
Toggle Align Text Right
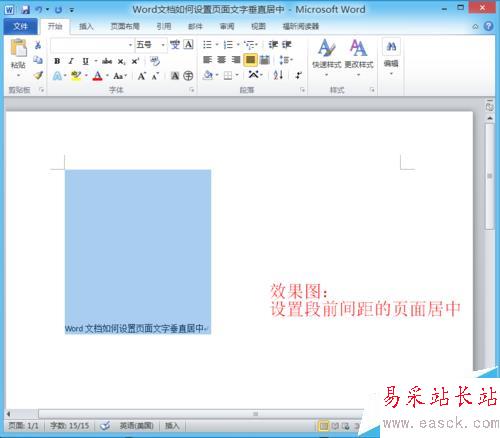point(236,60)
